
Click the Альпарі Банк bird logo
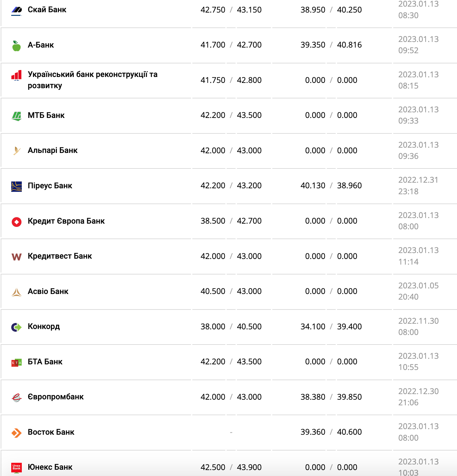17,151
